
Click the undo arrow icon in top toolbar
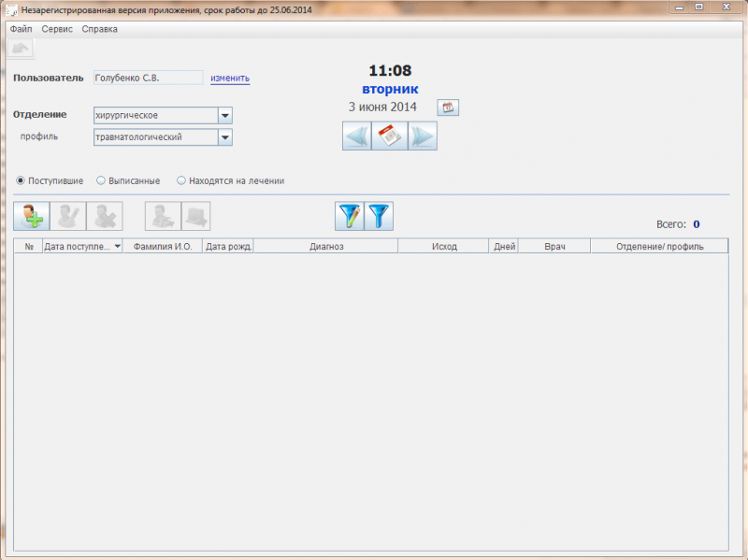tap(21, 49)
